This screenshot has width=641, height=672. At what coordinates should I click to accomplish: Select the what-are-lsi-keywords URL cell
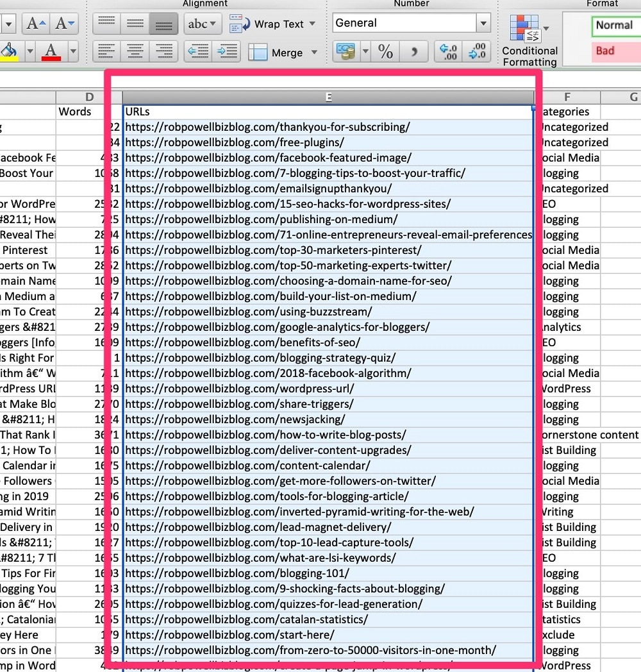[328, 558]
